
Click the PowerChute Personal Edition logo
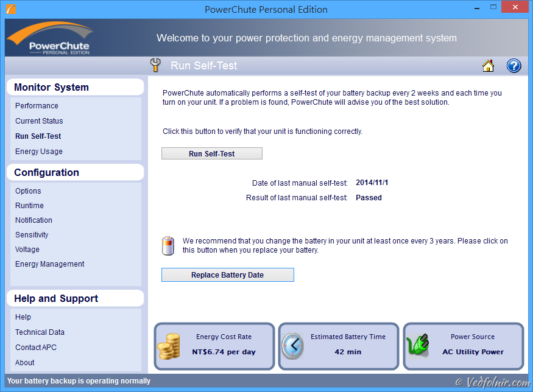[x=51, y=38]
